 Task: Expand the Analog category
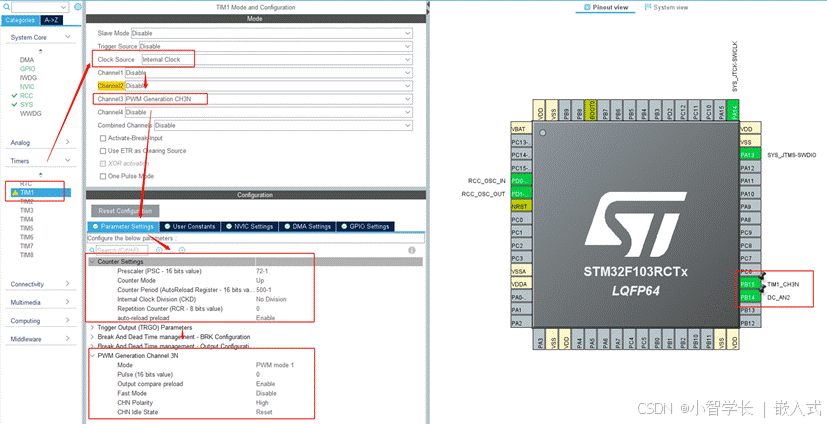[68, 142]
